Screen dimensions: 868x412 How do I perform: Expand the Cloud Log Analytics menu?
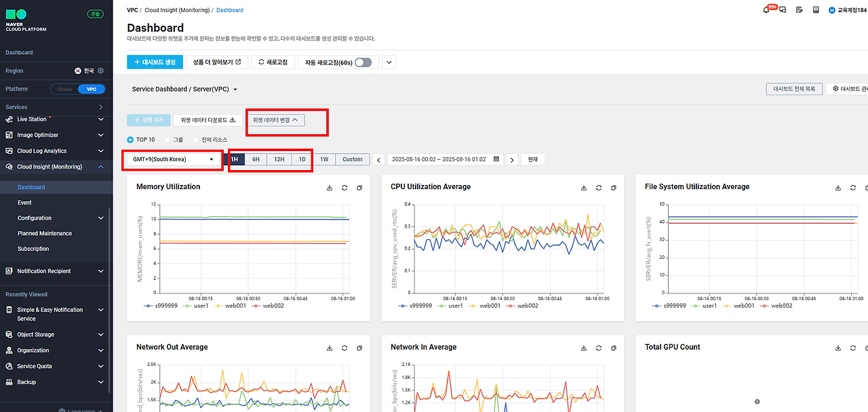56,151
